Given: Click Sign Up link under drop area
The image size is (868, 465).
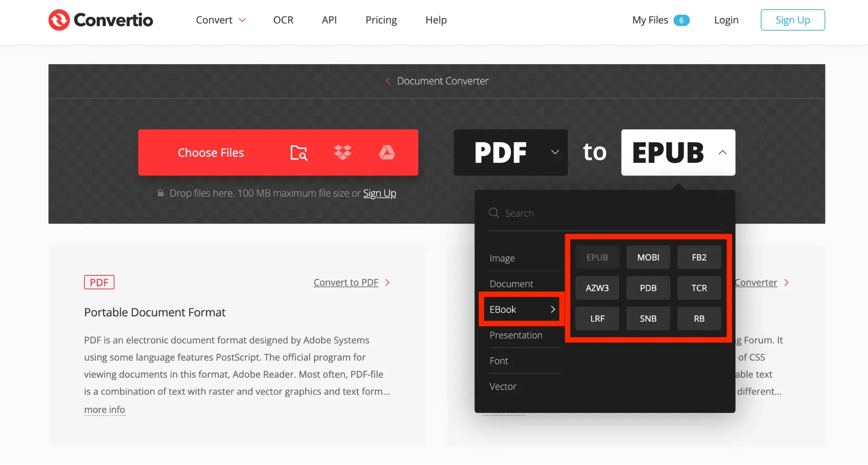Looking at the screenshot, I should [380, 193].
